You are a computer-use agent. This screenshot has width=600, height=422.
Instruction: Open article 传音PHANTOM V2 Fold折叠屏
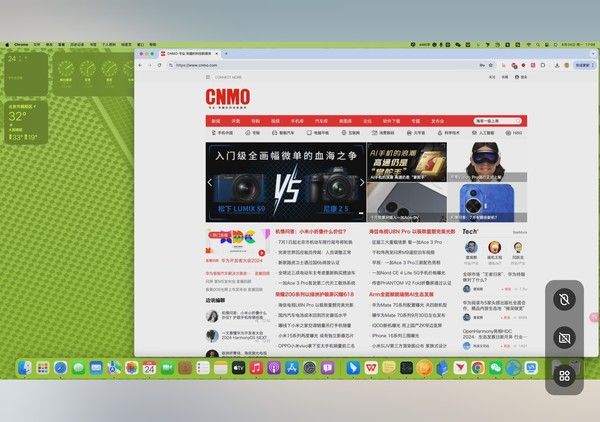[x=411, y=283]
